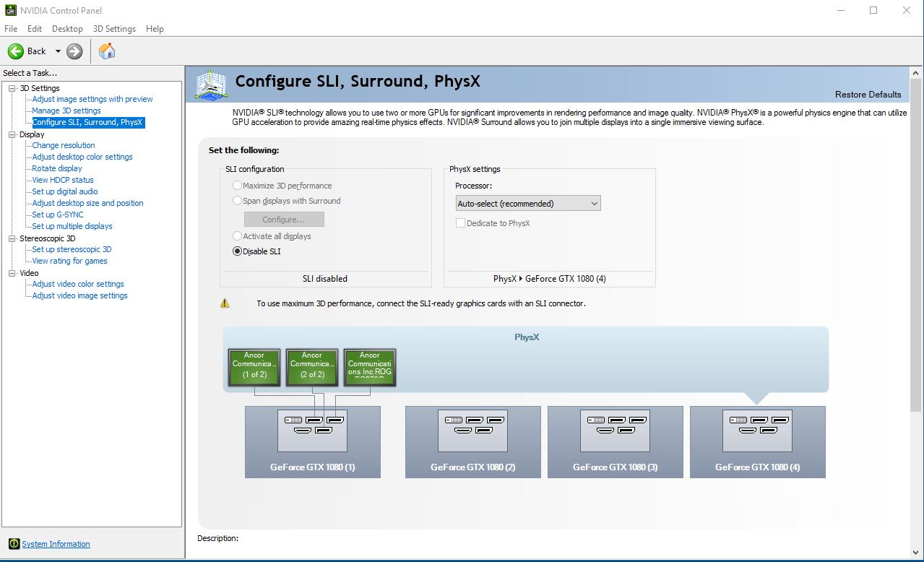Open Adjust image settings with preview

92,99
